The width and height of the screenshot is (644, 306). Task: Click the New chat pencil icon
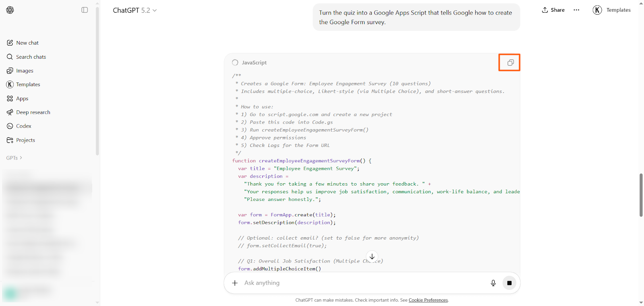click(10, 43)
